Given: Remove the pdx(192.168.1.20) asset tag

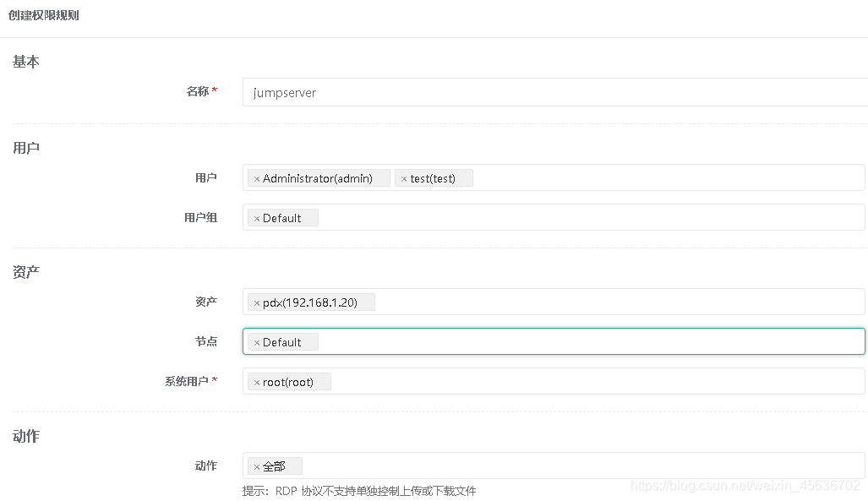Looking at the screenshot, I should [x=257, y=302].
